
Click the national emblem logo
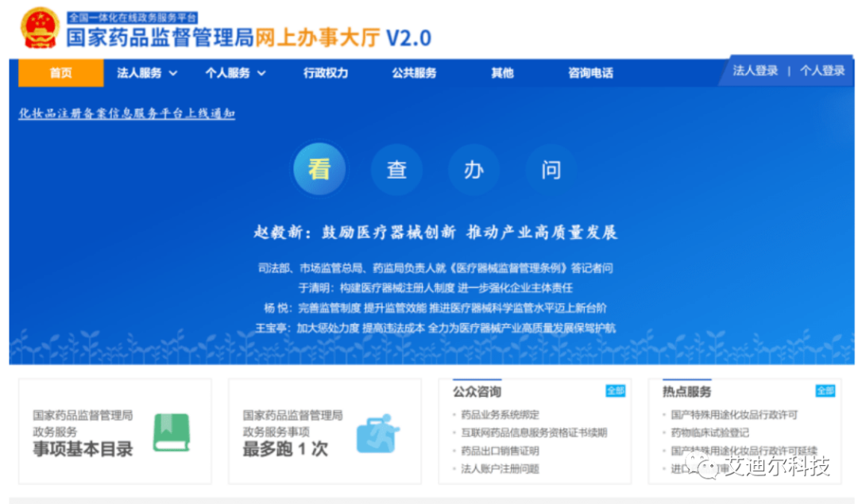click(40, 28)
